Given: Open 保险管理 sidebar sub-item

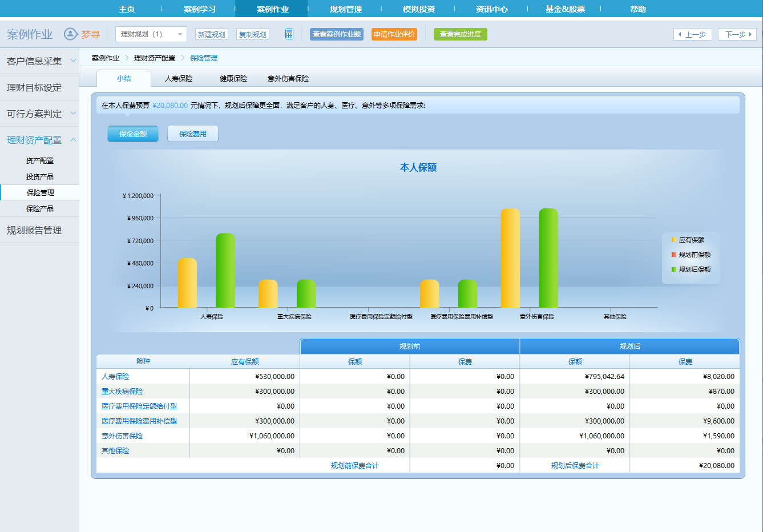Looking at the screenshot, I should click(40, 193).
